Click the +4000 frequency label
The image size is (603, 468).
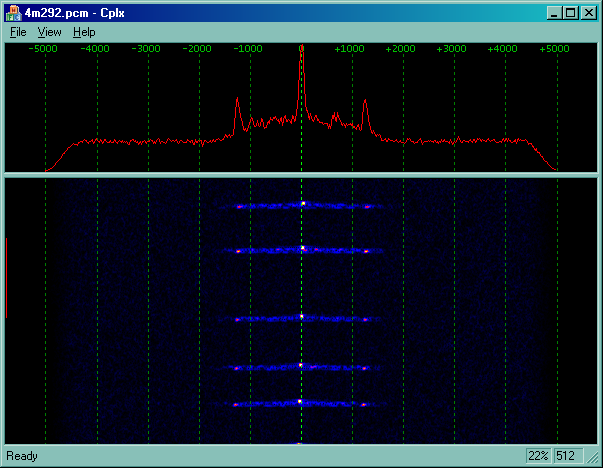(502, 49)
